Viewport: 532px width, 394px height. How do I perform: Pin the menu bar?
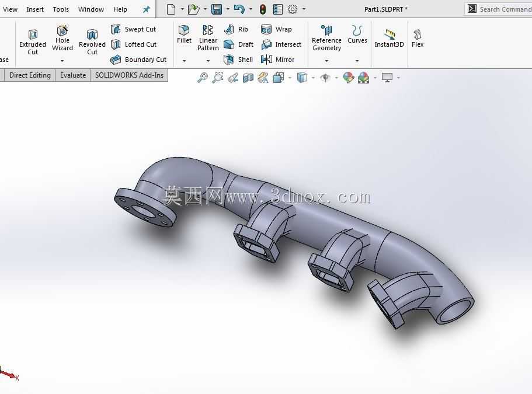pos(146,9)
